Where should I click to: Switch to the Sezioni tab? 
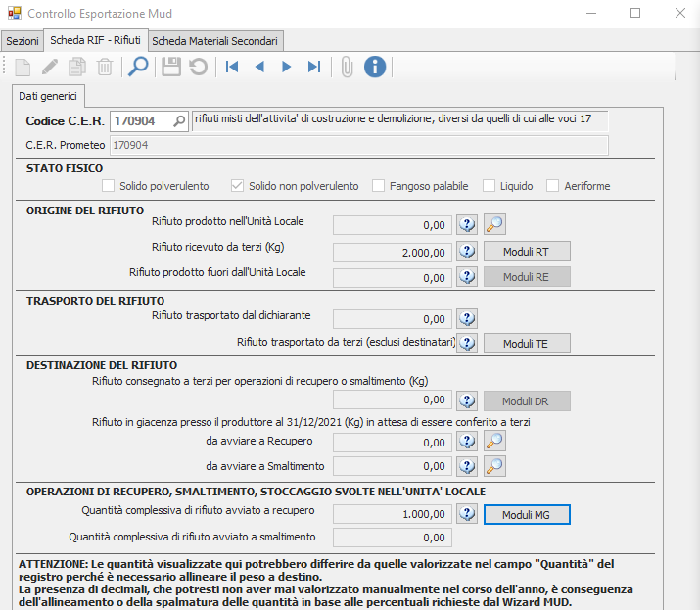[x=23, y=41]
